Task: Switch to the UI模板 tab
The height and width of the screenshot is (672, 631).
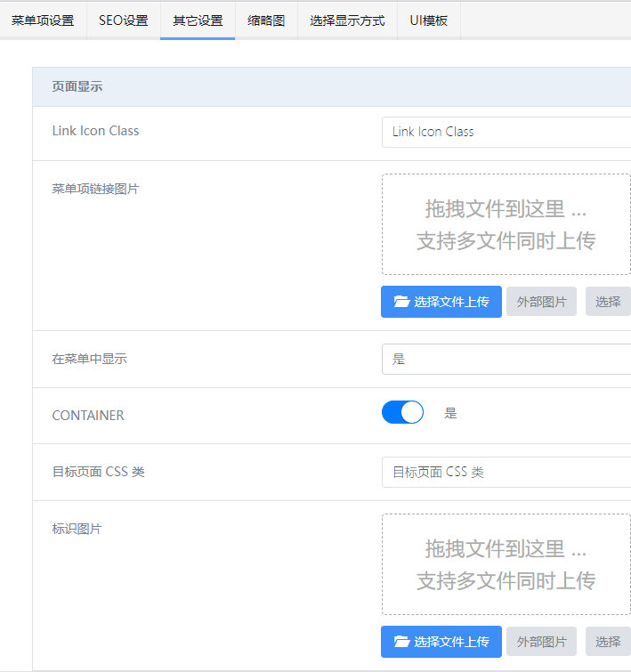Action: pyautogui.click(x=428, y=20)
